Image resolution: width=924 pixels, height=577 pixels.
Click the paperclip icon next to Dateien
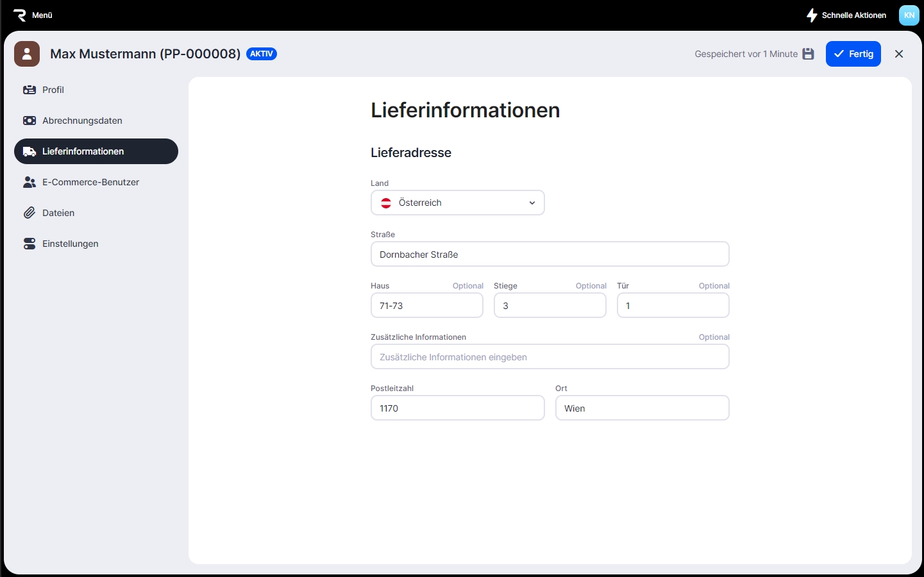click(29, 213)
